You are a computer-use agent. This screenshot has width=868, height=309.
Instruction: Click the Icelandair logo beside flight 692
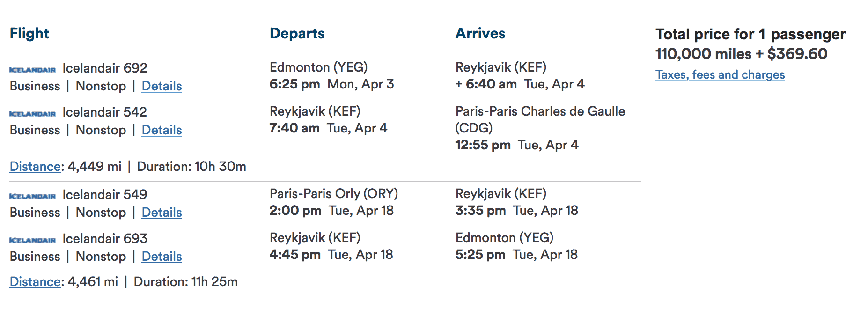point(32,68)
